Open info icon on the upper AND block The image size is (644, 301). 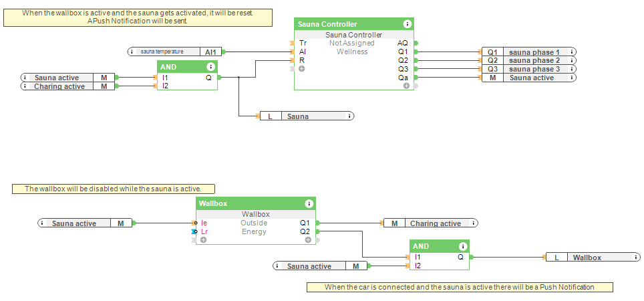211,67
